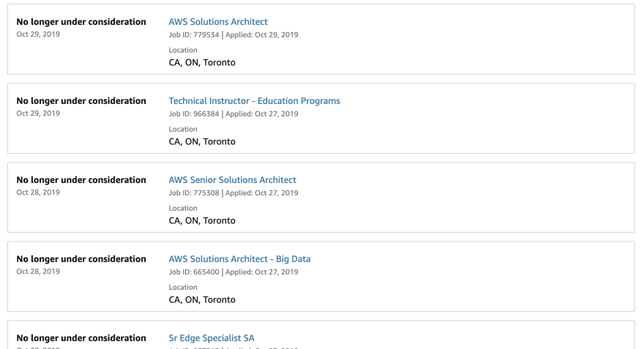This screenshot has width=644, height=349.
Task: Click status date in Big Data card
Action: click(x=38, y=271)
